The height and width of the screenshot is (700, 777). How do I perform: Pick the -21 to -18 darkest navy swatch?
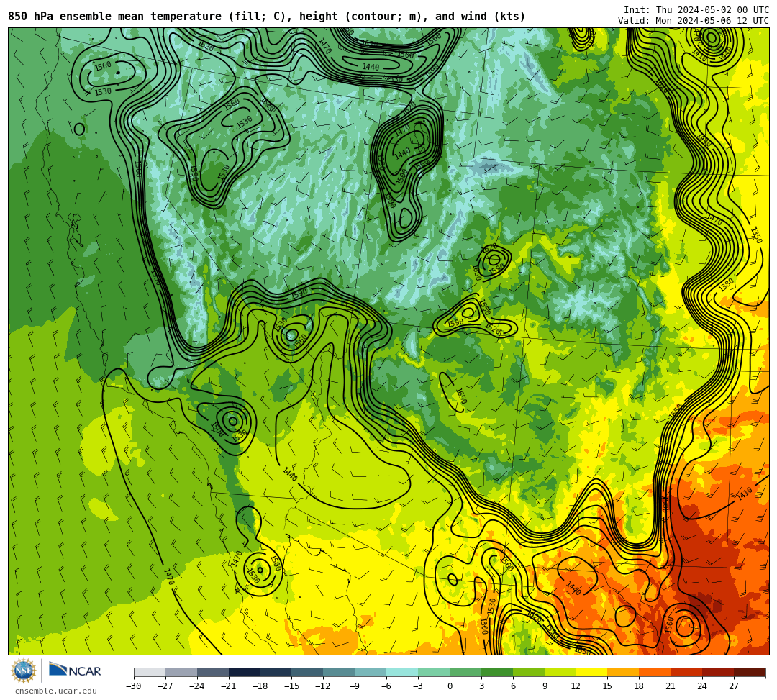coord(245,672)
